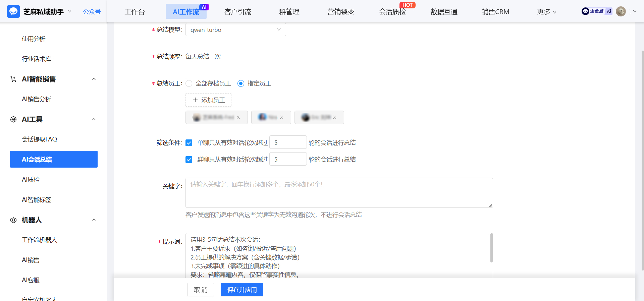Viewport: 644px width, 301px height.
Task: Remove the last selected employee tag via X
Action: click(x=334, y=117)
